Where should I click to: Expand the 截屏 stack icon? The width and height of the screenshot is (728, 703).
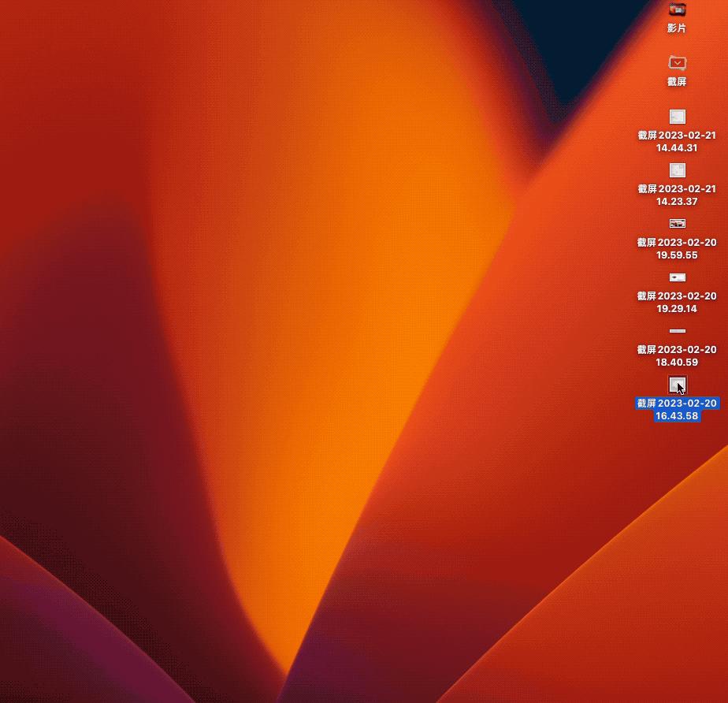677,63
